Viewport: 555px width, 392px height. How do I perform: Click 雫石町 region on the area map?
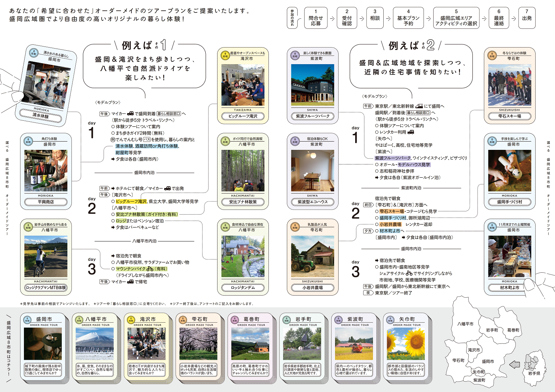[458, 360]
